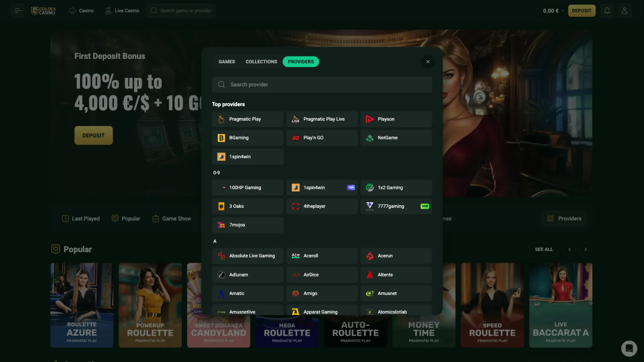Switch to the Collections tab
644x362 pixels.
point(261,62)
